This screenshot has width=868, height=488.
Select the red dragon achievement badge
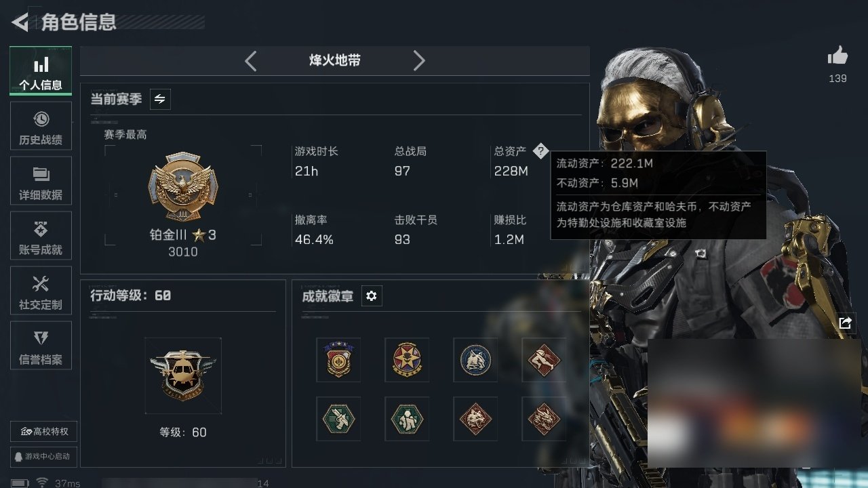(x=544, y=419)
